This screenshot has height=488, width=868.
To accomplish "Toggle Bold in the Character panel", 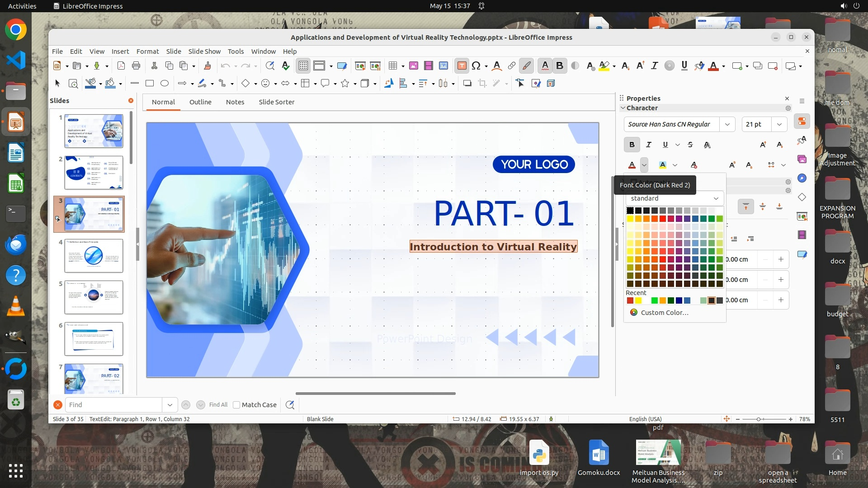I will 632,145.
